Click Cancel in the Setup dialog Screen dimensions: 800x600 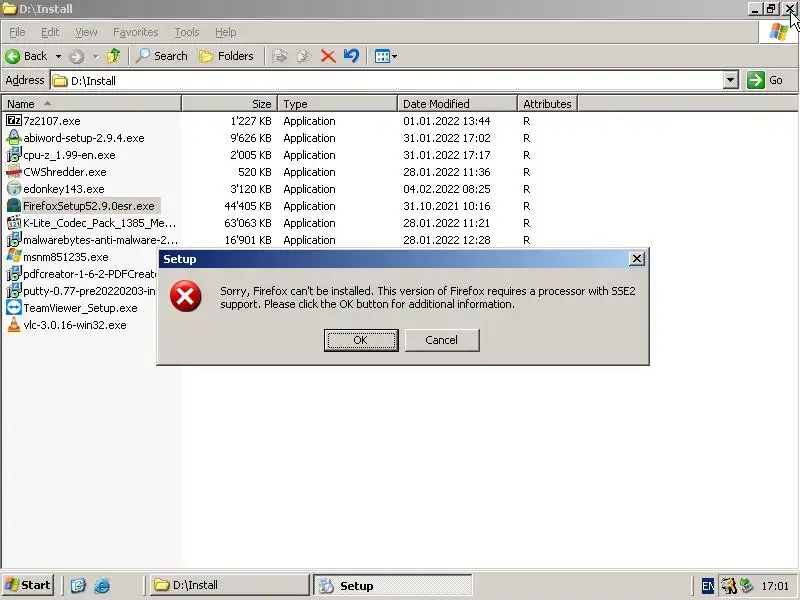442,340
